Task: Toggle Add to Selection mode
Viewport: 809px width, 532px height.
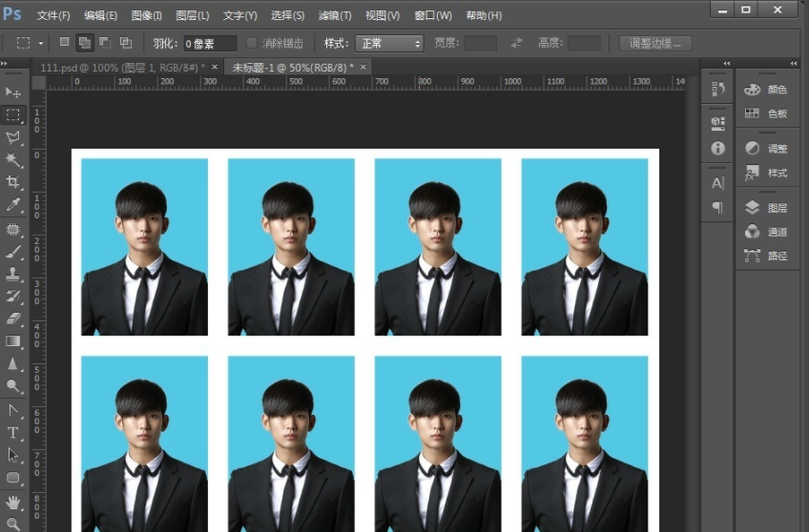Action: [x=84, y=43]
